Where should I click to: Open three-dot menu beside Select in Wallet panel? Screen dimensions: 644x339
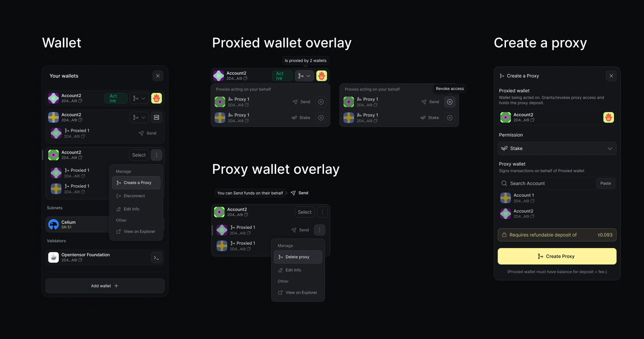coord(157,155)
